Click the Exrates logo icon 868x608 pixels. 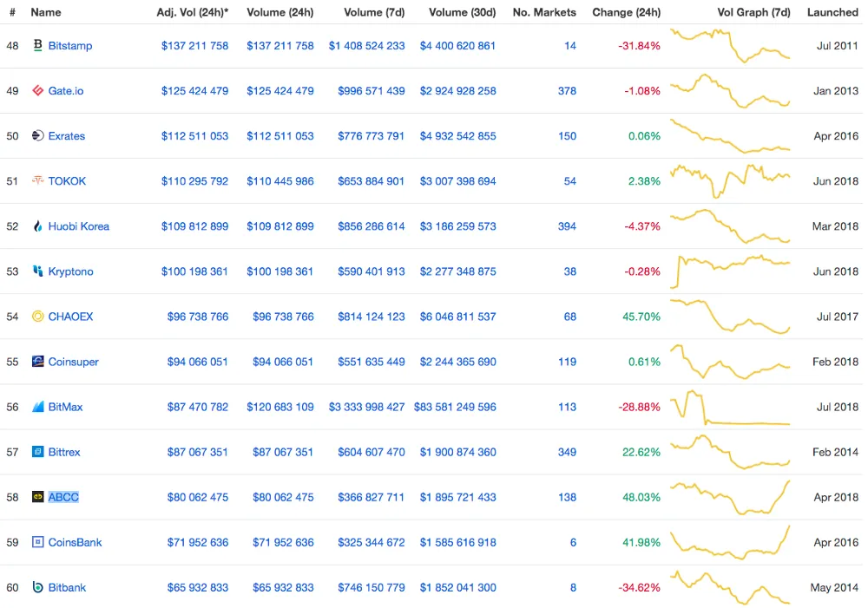(37, 135)
